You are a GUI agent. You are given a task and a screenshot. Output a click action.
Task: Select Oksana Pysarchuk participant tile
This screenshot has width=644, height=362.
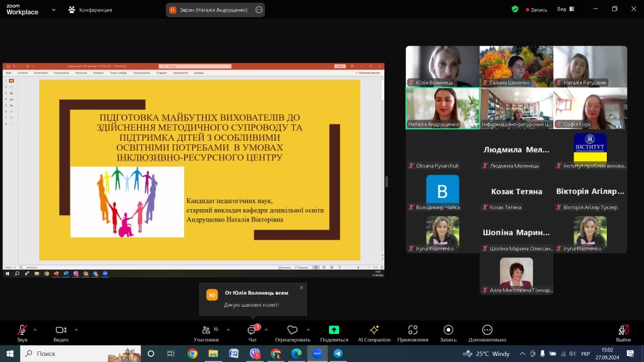(443, 150)
